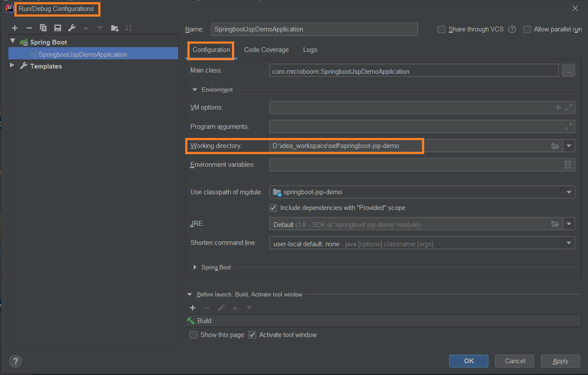Remove selected configuration with minus icon
The width and height of the screenshot is (588, 375).
click(29, 28)
